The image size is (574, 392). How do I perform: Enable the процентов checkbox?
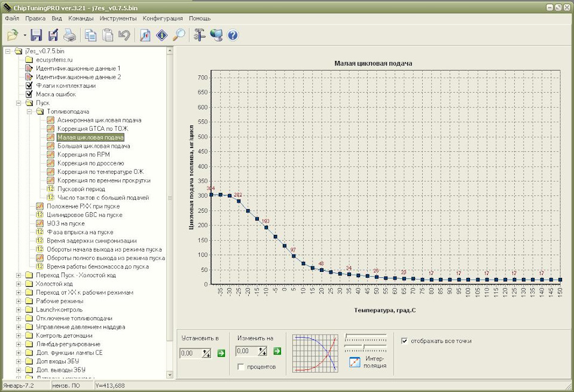[241, 367]
